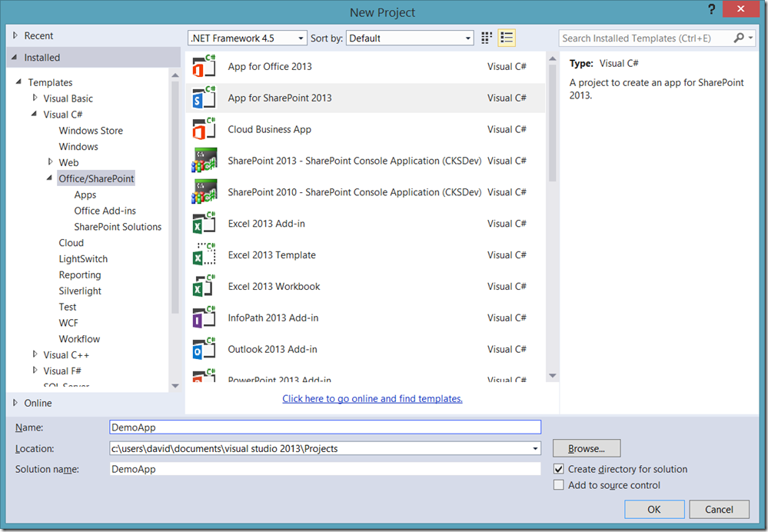Click the tree pane scroll up arrow
This screenshot has height=532, width=768.
click(x=175, y=75)
